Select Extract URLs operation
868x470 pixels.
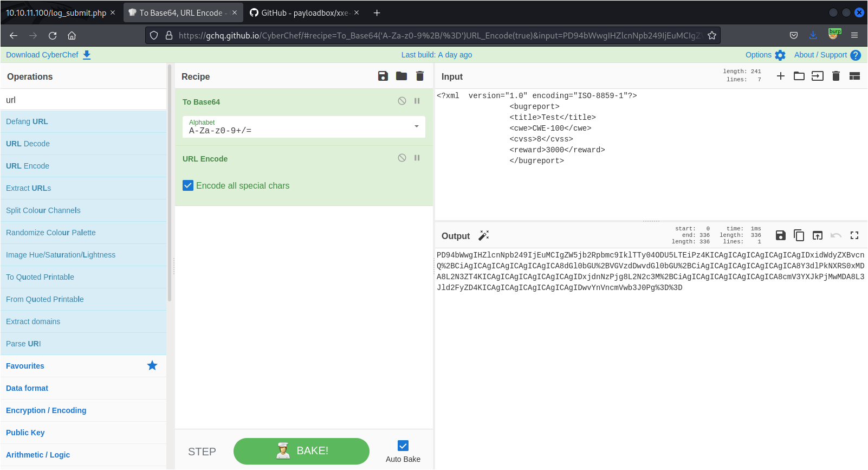[x=83, y=188]
